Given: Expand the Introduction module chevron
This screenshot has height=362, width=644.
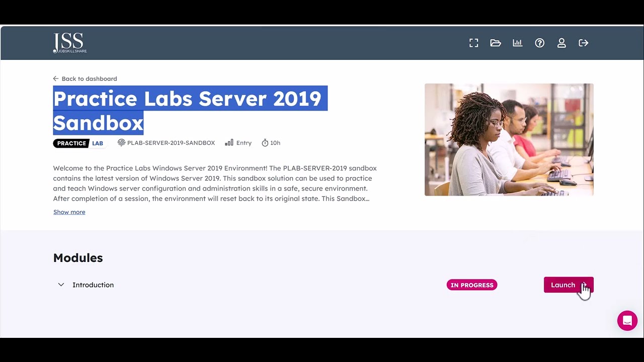Looking at the screenshot, I should click(61, 285).
